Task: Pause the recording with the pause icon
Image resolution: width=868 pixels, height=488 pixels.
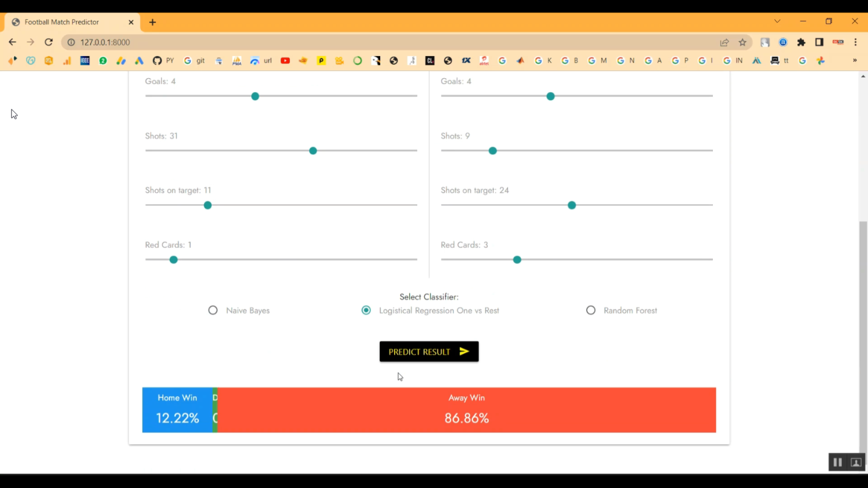Action: pos(837,462)
